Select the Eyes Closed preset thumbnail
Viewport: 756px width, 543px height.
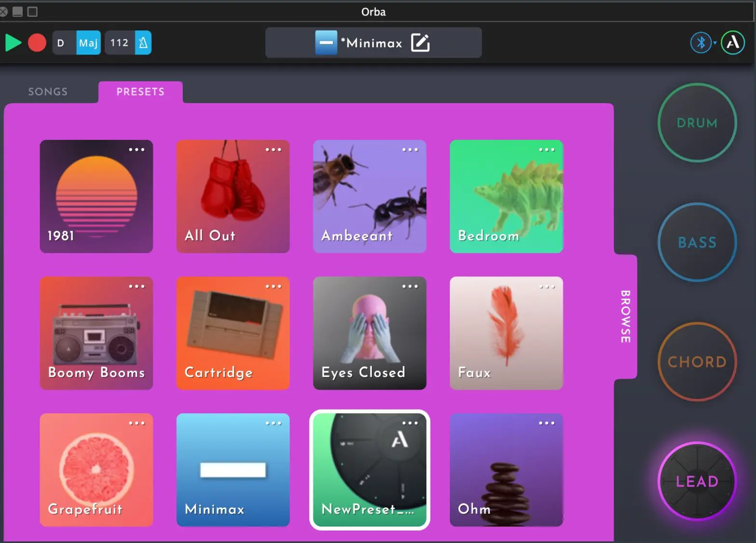coord(370,333)
